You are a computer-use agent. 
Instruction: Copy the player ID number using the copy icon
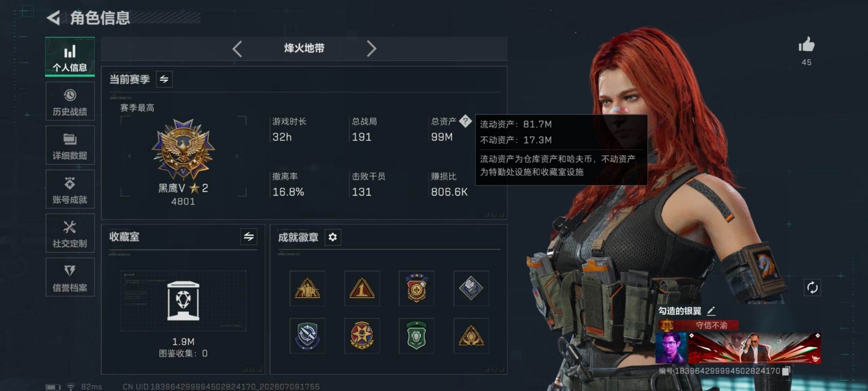786,371
